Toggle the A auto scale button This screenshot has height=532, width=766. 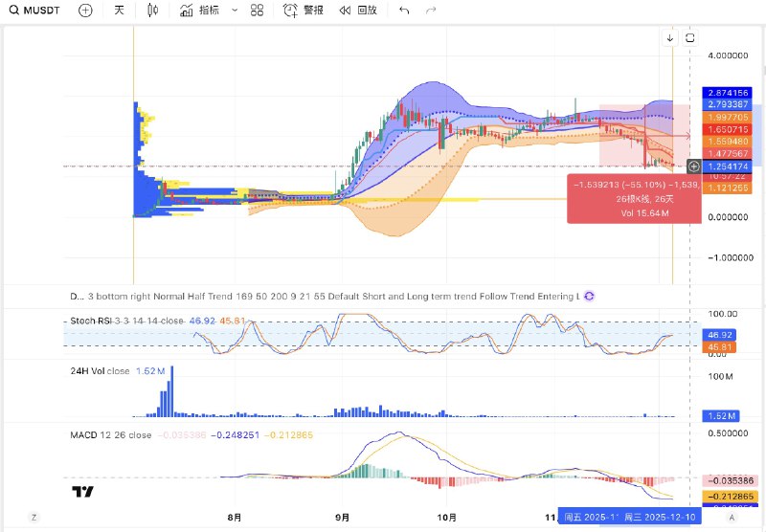pos(732,517)
